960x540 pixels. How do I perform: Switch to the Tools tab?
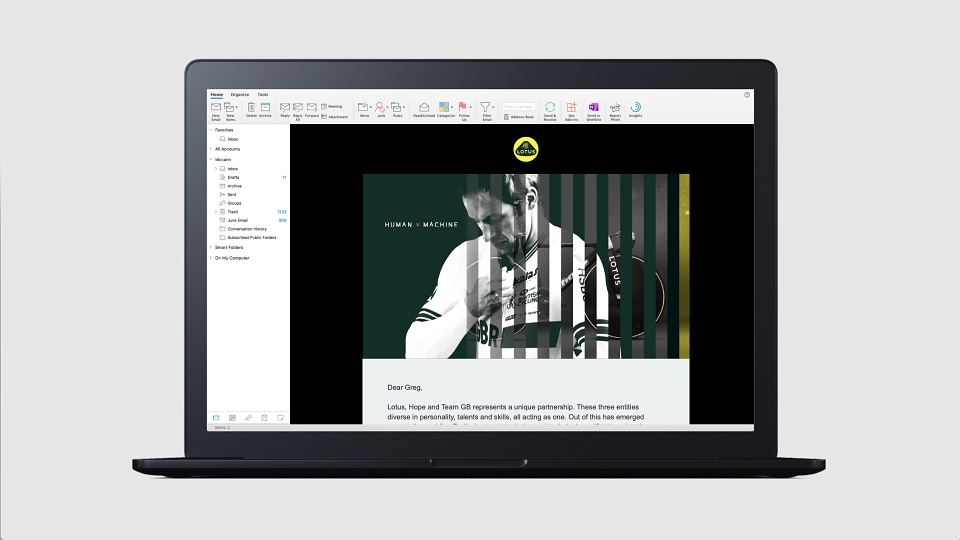pyautogui.click(x=263, y=95)
